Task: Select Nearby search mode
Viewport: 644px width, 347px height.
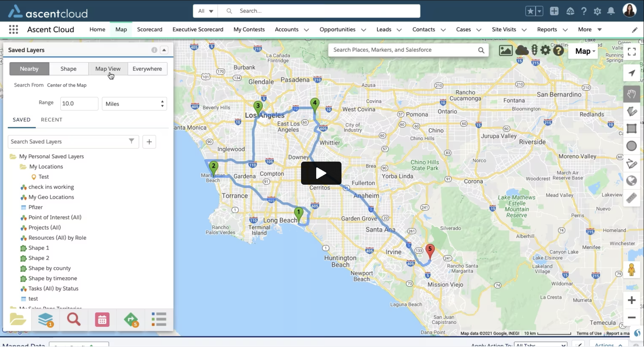Action: [x=29, y=69]
